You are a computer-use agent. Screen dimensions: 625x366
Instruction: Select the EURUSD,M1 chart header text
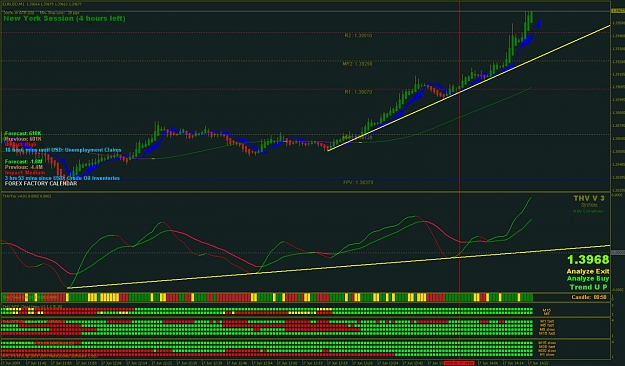pyautogui.click(x=42, y=4)
